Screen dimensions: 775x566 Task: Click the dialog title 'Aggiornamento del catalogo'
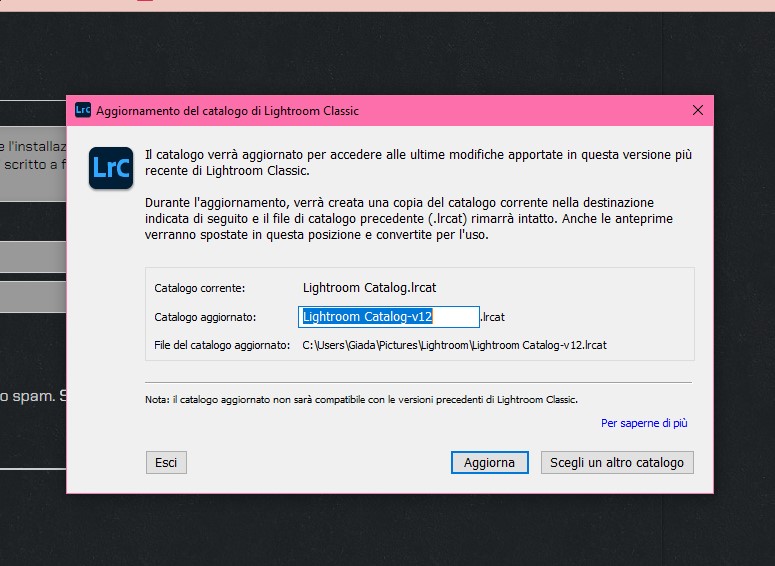coord(227,111)
